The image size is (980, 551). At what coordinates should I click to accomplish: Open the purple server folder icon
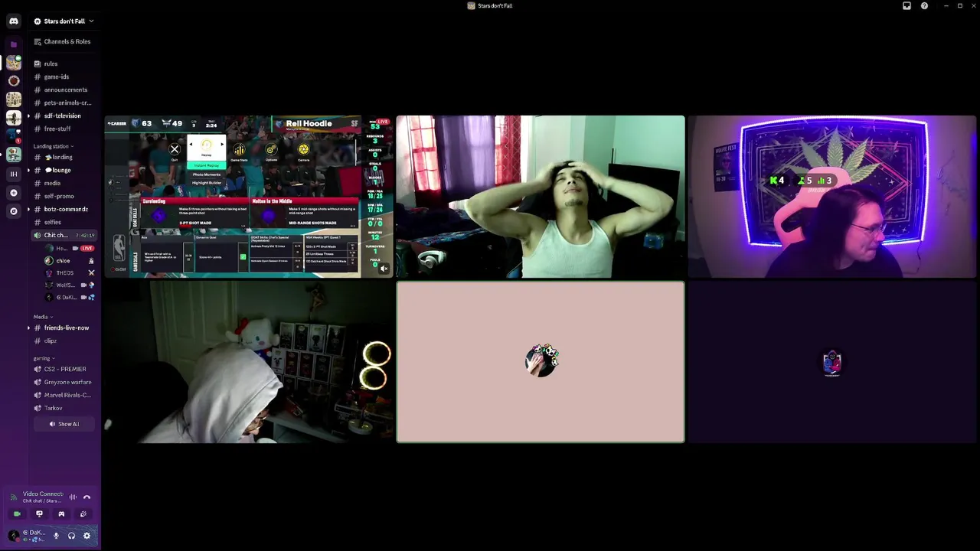pyautogui.click(x=14, y=44)
